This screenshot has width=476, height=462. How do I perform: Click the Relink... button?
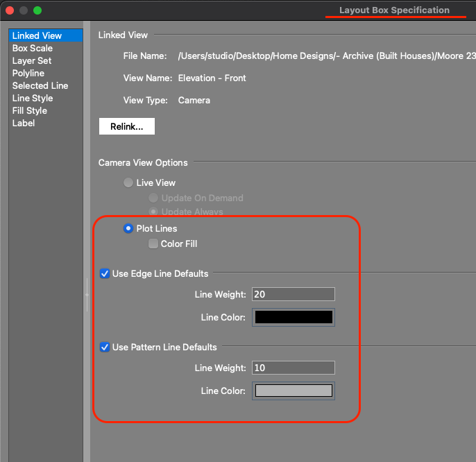tap(126, 126)
